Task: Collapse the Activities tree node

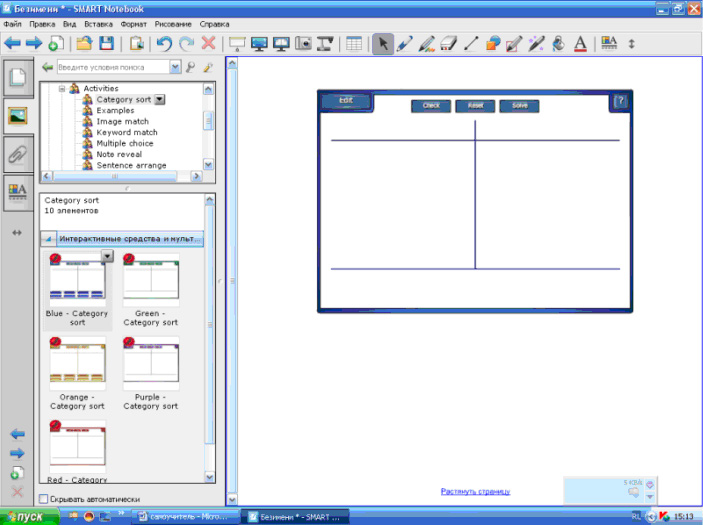Action: [x=62, y=89]
